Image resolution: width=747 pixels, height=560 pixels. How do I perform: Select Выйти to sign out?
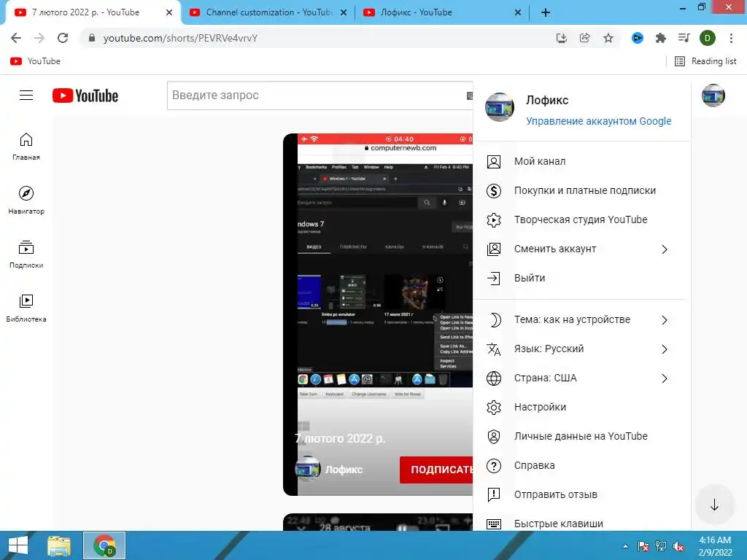coord(581,278)
